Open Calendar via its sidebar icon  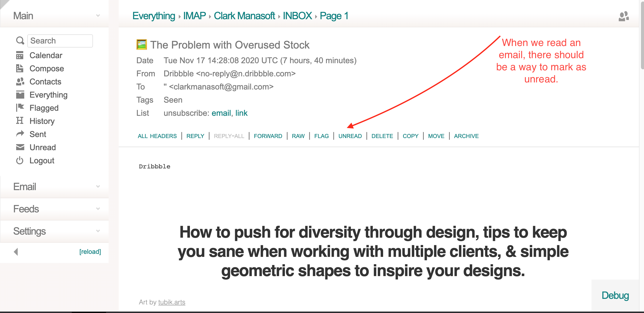(x=20, y=55)
